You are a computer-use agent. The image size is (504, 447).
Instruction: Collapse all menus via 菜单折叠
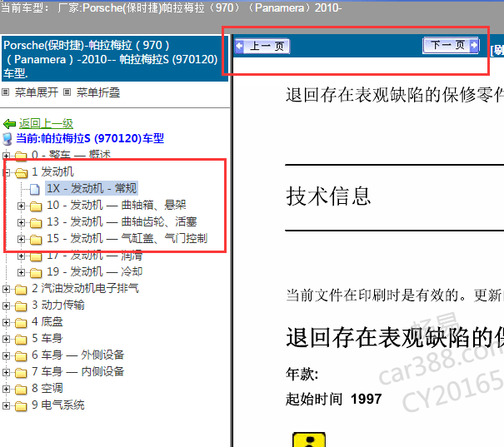(98, 92)
